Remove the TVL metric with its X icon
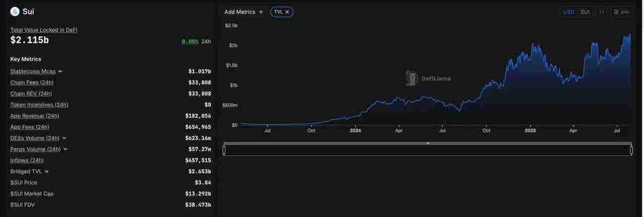The height and width of the screenshot is (217, 644). coord(287,12)
